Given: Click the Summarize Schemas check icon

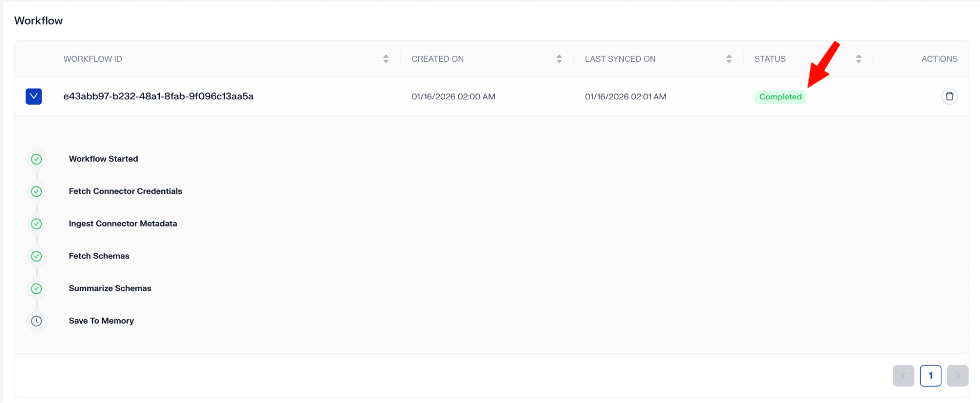Looking at the screenshot, I should (36, 288).
